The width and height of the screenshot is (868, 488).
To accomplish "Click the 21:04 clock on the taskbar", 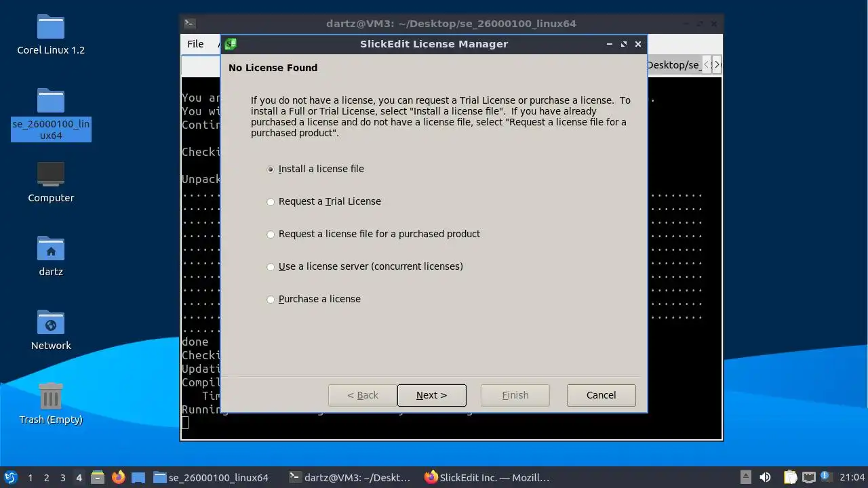I will (x=852, y=478).
